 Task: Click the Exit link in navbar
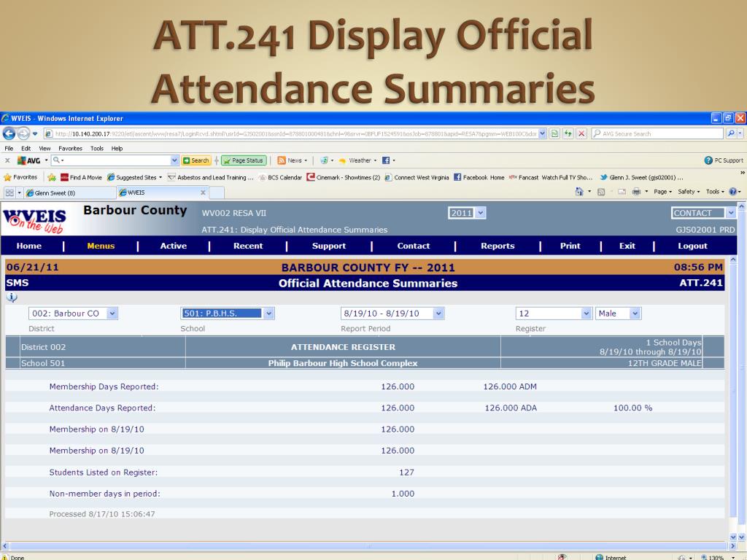coord(627,246)
